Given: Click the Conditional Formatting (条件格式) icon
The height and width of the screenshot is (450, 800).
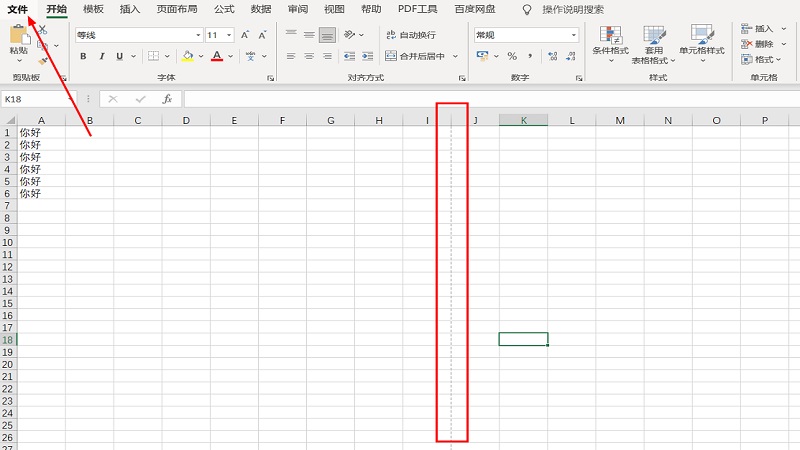Looking at the screenshot, I should (610, 36).
